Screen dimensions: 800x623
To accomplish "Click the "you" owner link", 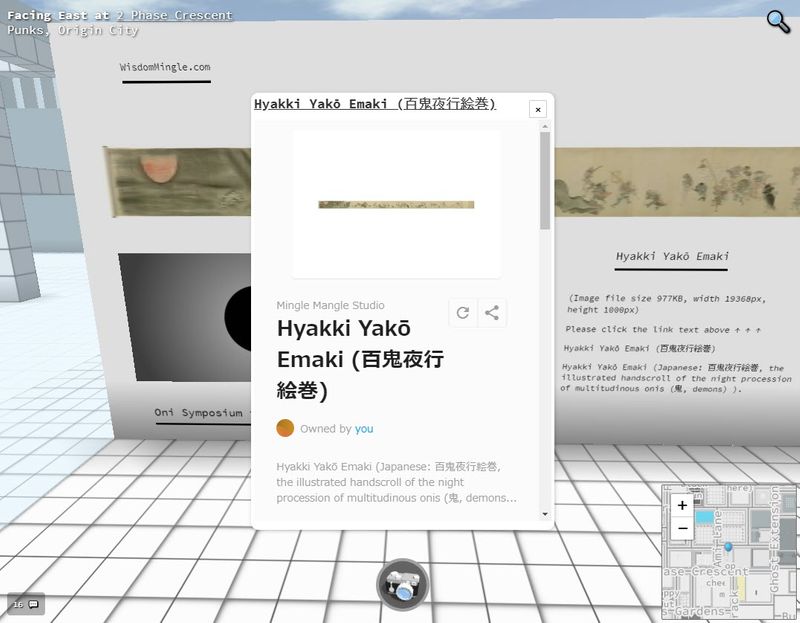I will point(364,429).
